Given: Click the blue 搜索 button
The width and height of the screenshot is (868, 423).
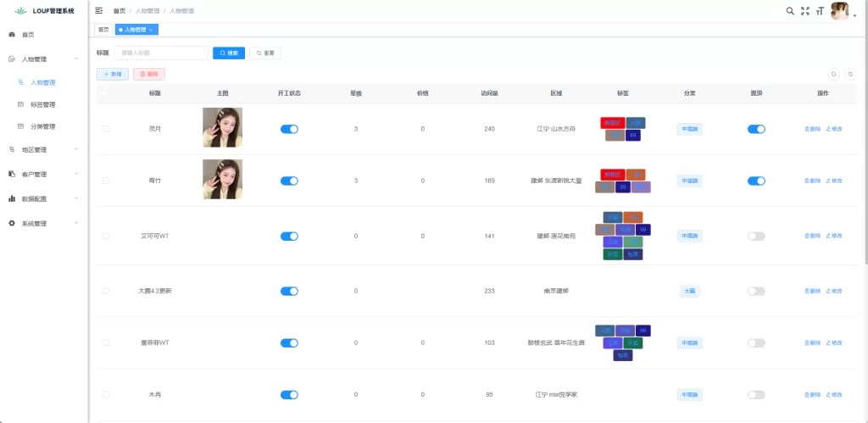Looking at the screenshot, I should pos(228,53).
